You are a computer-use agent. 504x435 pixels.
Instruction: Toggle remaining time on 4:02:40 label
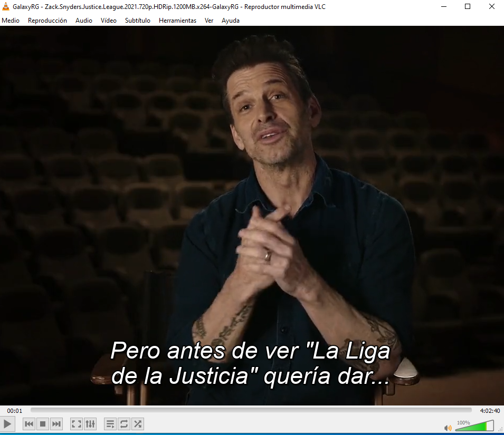[x=490, y=411]
